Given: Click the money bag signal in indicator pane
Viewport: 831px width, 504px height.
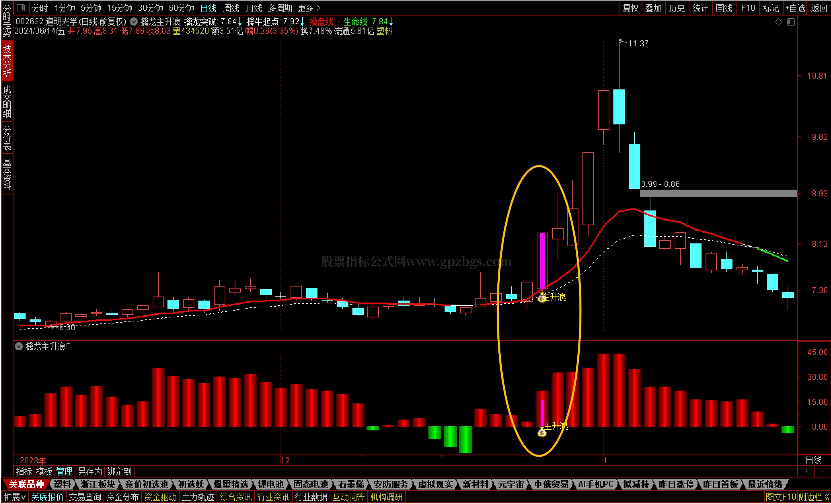Looking at the screenshot, I should (542, 432).
